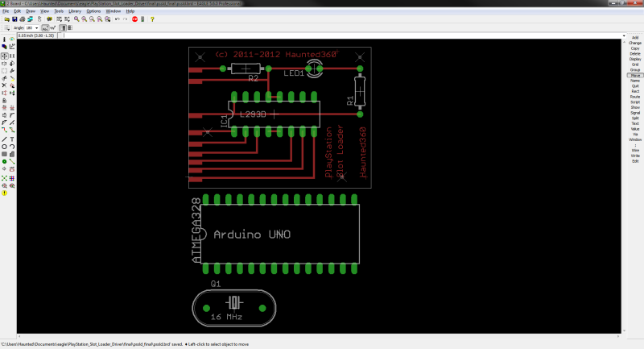Click the eye Show tool icon

[12, 39]
